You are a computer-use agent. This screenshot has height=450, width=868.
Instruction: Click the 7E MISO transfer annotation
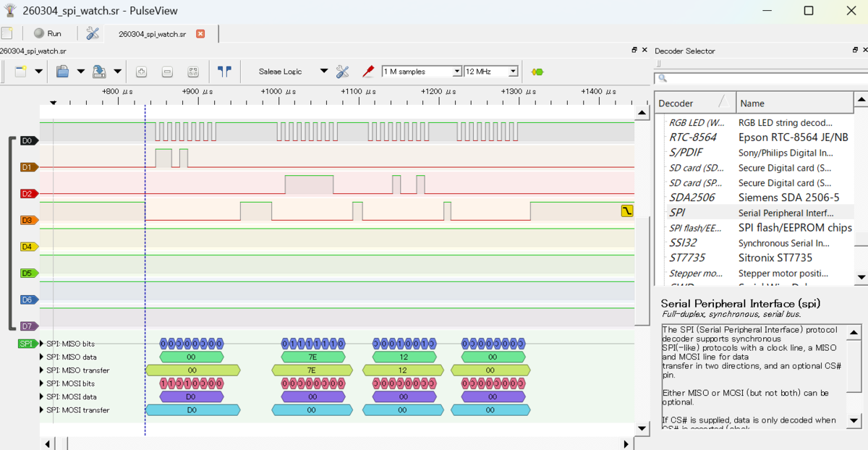pos(312,370)
